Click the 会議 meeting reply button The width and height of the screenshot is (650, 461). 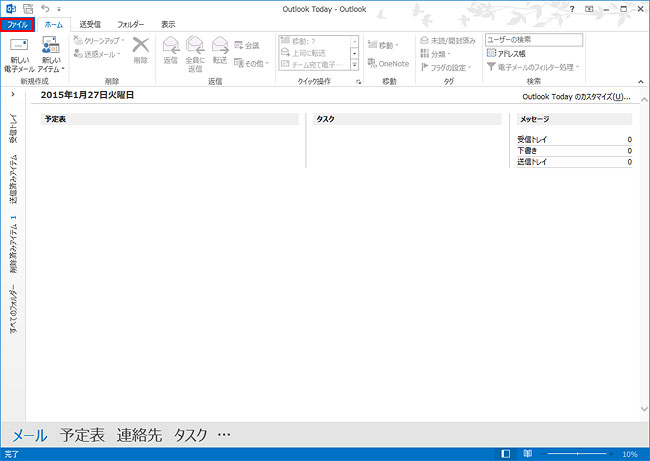pyautogui.click(x=247, y=45)
